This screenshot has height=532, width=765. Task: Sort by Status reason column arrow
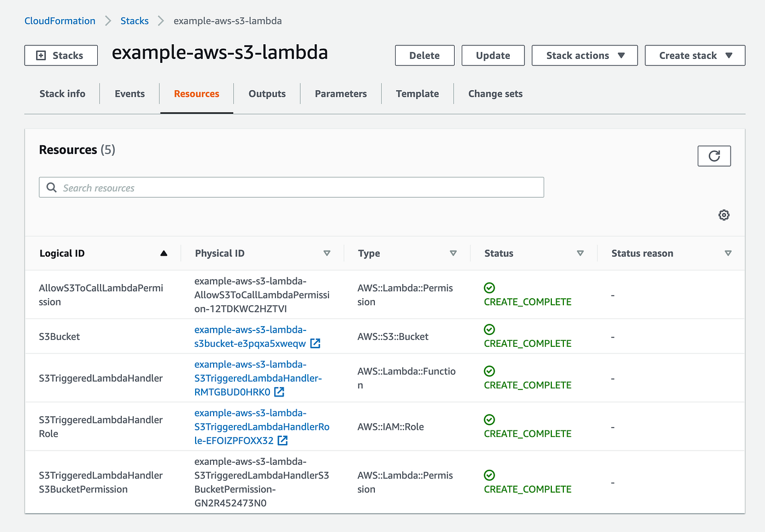(728, 253)
